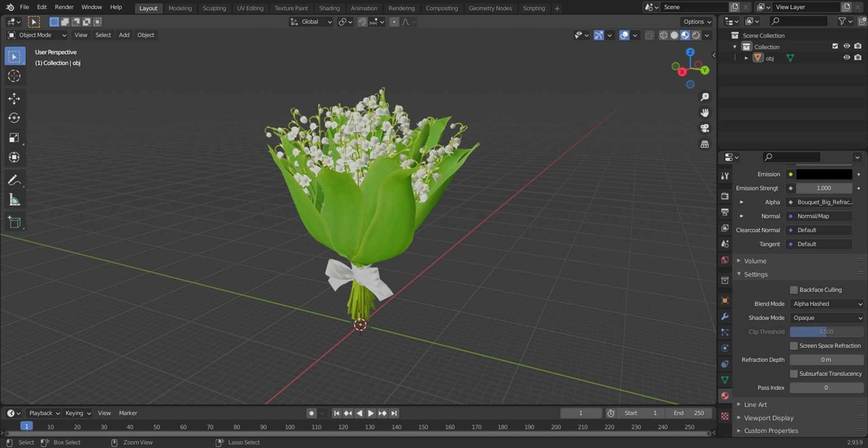This screenshot has height=448, width=868.
Task: Click the Refraction Depth field
Action: (827, 360)
